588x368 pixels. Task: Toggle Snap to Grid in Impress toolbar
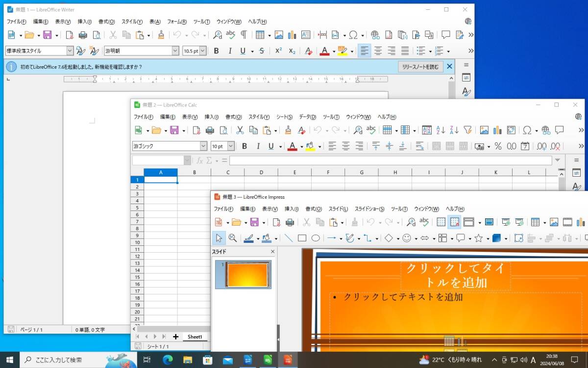[x=454, y=222]
